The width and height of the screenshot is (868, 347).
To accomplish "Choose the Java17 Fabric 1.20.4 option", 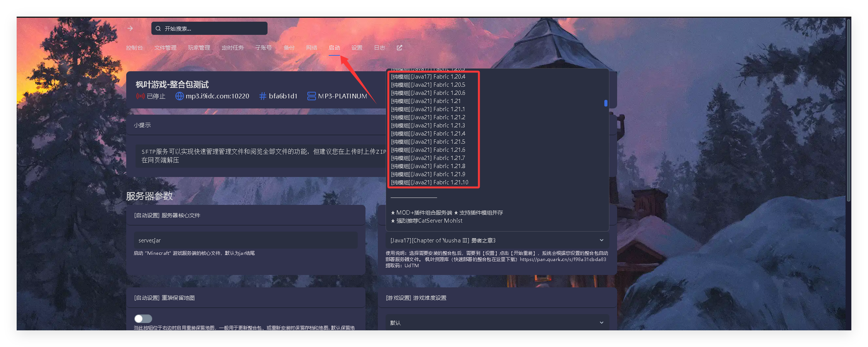I will click(428, 77).
